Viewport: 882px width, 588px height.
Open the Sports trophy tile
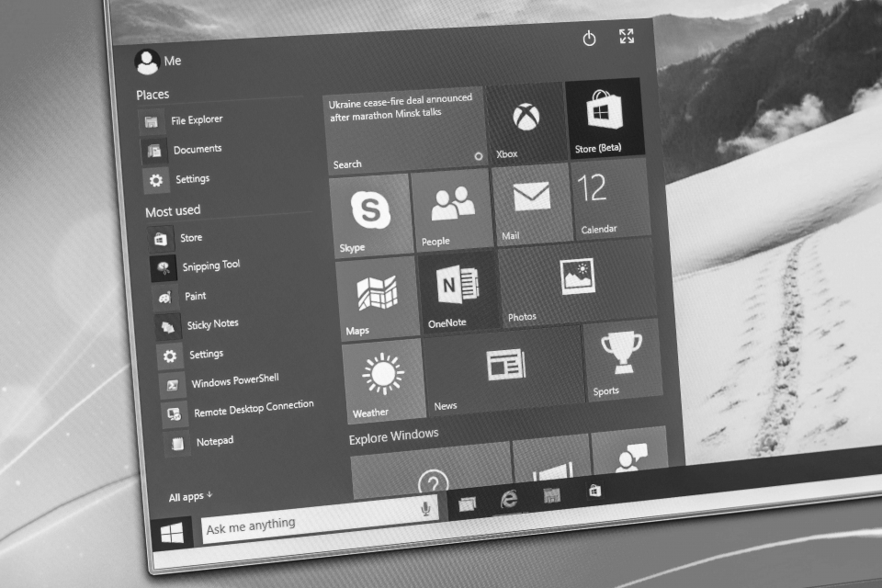click(x=623, y=360)
